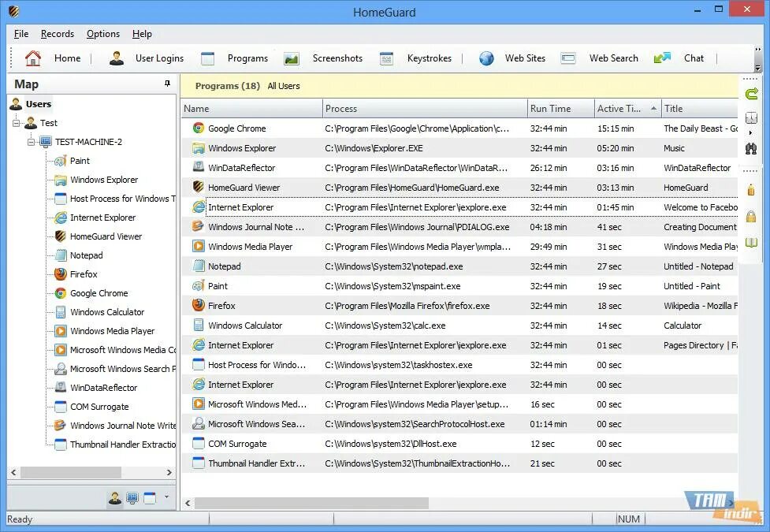Viewport: 770px width, 532px height.
Task: Click the All Users filter label
Action: click(x=284, y=86)
